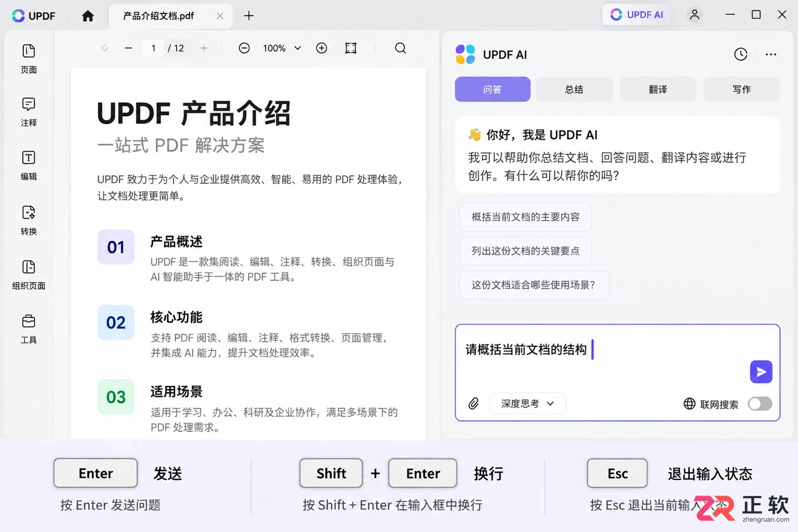Open the 组织页面 organize pages tool
This screenshot has height=532, width=798.
coord(29,275)
